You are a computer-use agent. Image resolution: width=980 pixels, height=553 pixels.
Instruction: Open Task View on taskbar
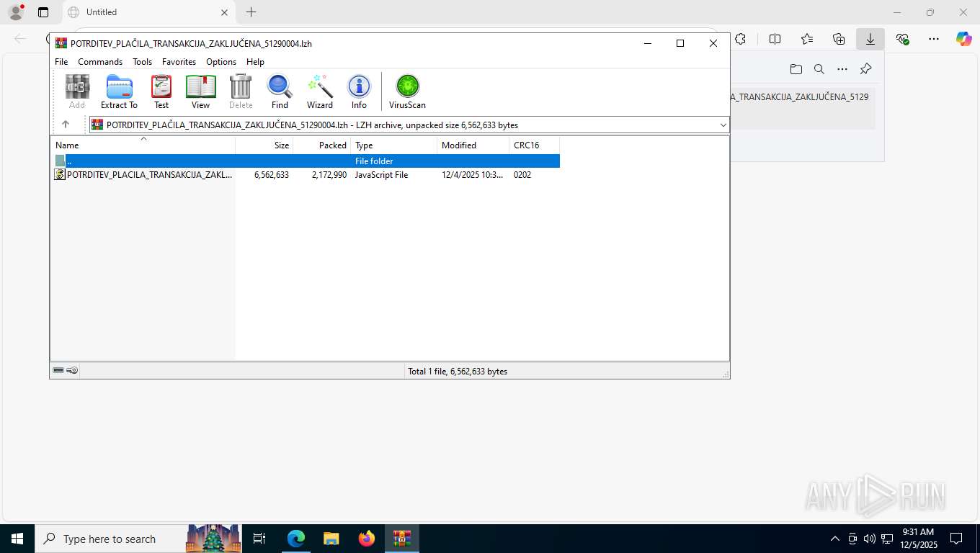pyautogui.click(x=259, y=539)
